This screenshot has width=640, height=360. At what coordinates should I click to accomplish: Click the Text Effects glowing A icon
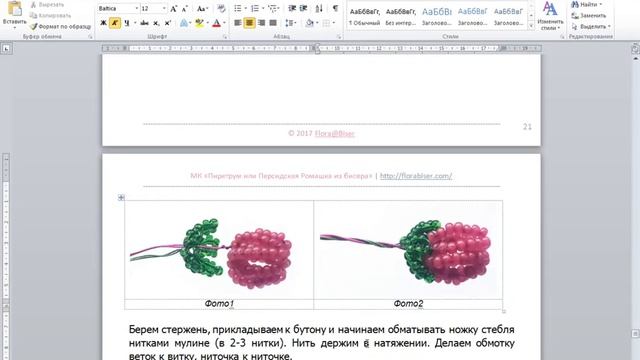tap(184, 23)
